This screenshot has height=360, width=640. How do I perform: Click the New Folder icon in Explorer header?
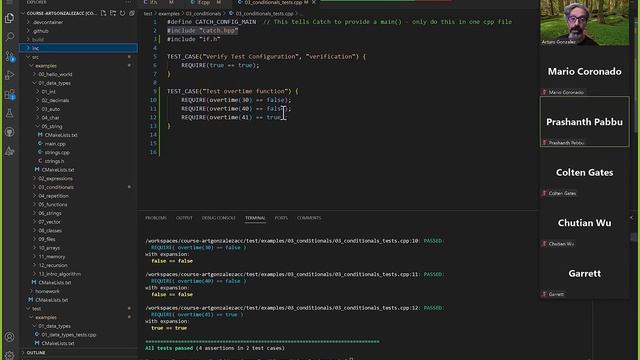click(x=113, y=13)
